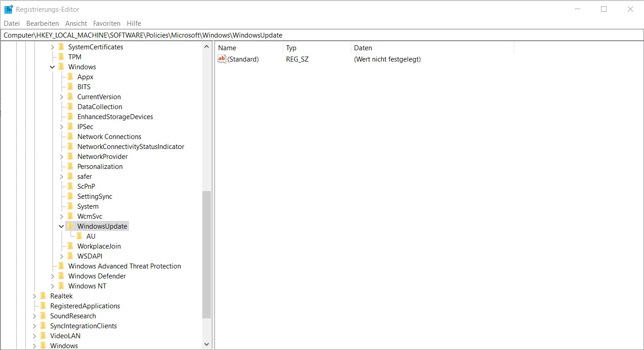Viewport: 644px width, 350px height.
Task: Minimize the Registrierungs-Editor window
Action: (x=577, y=9)
